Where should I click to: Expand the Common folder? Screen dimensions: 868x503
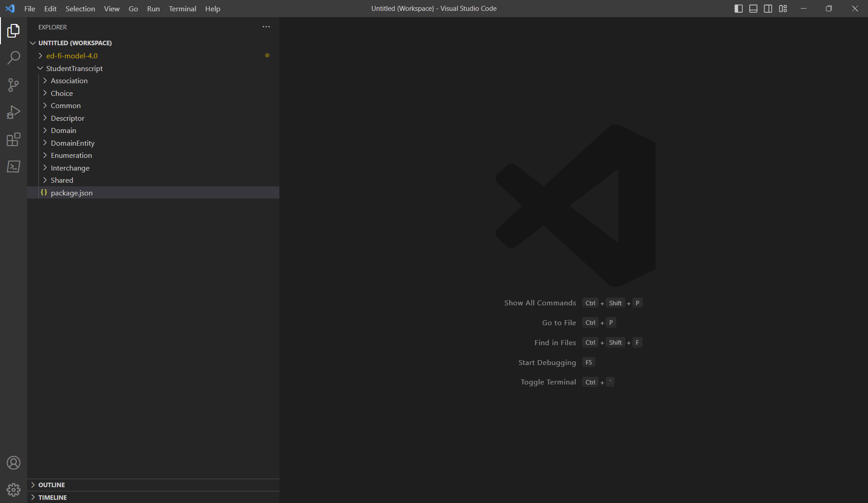[153, 105]
